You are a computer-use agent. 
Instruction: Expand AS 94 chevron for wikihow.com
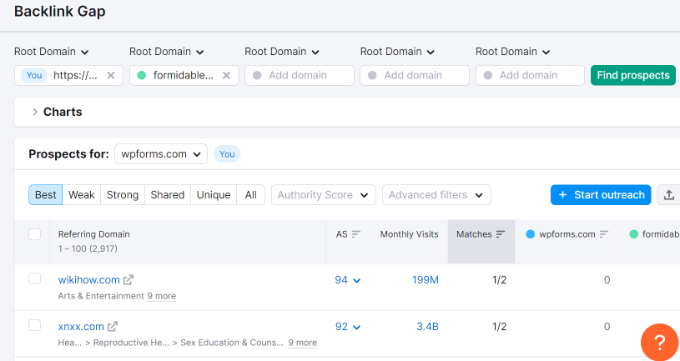[357, 281]
